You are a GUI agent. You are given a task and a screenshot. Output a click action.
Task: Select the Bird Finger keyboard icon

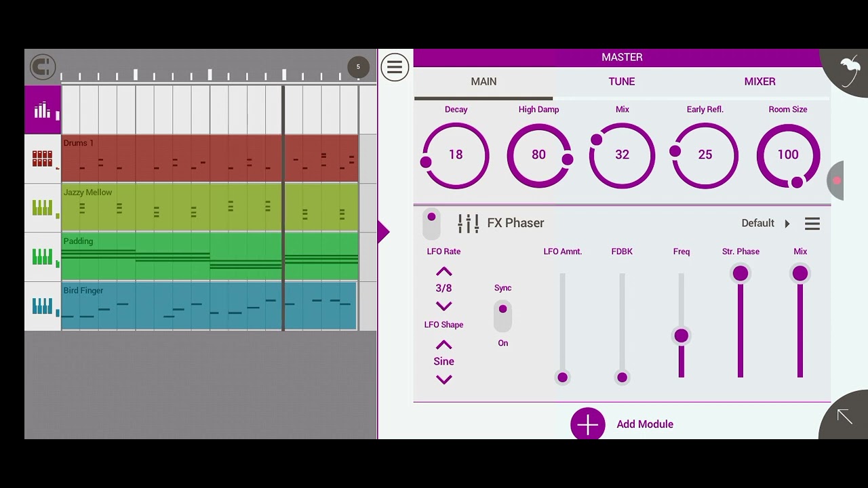coord(42,306)
